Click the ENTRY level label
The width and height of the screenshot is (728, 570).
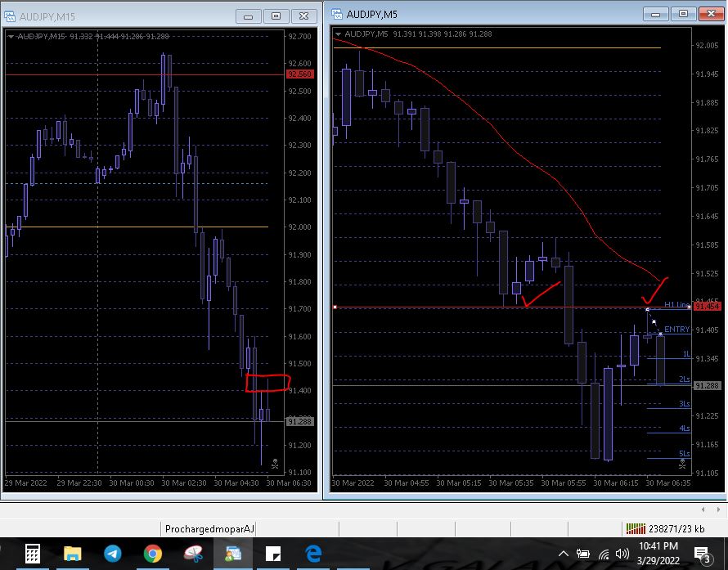676,329
